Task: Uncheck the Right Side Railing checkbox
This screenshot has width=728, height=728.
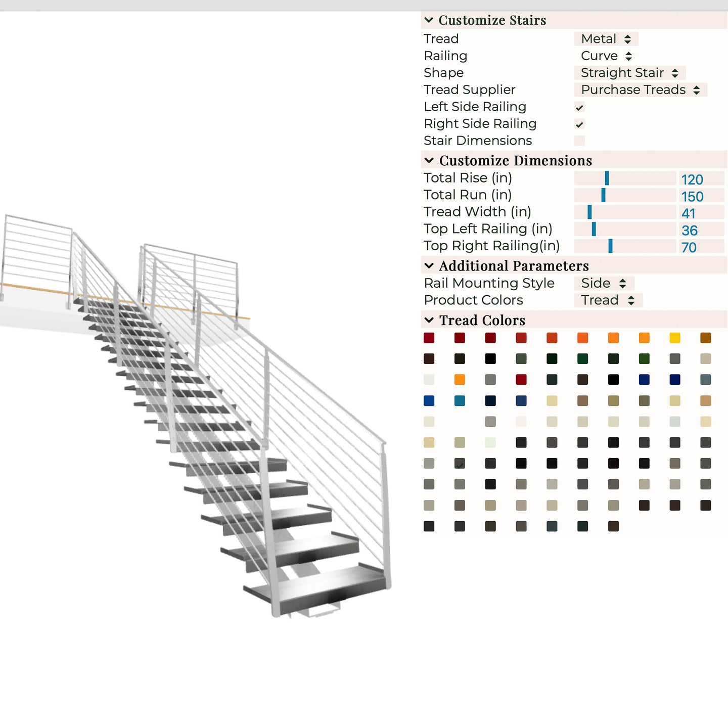Action: (x=579, y=124)
